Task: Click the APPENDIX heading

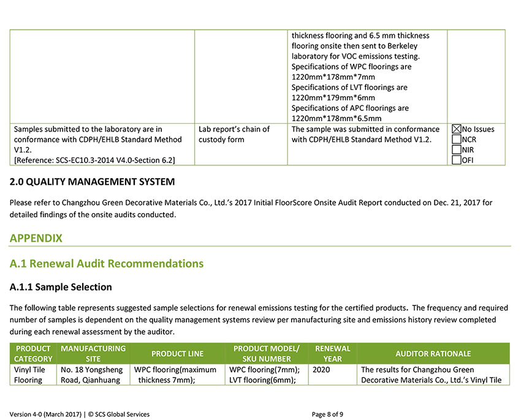Action: click(x=36, y=238)
